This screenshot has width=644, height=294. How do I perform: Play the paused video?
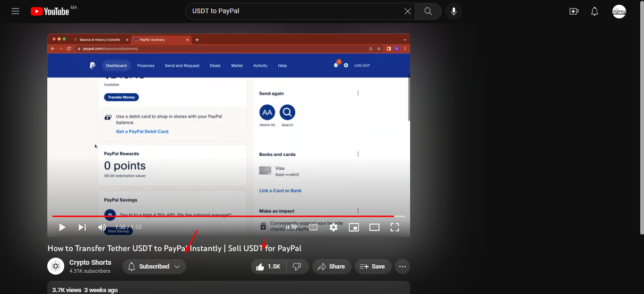(62, 227)
